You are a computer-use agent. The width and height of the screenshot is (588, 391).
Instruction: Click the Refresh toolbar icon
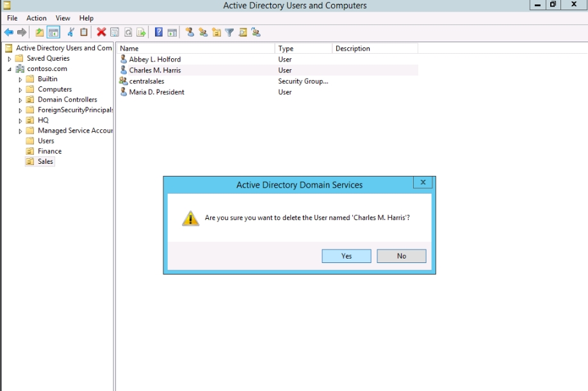click(x=128, y=33)
